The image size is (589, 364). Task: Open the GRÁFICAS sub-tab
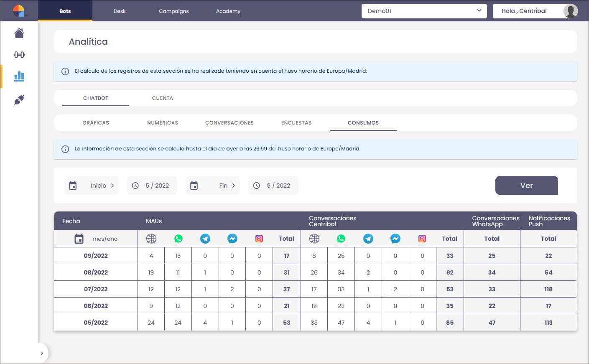(96, 123)
